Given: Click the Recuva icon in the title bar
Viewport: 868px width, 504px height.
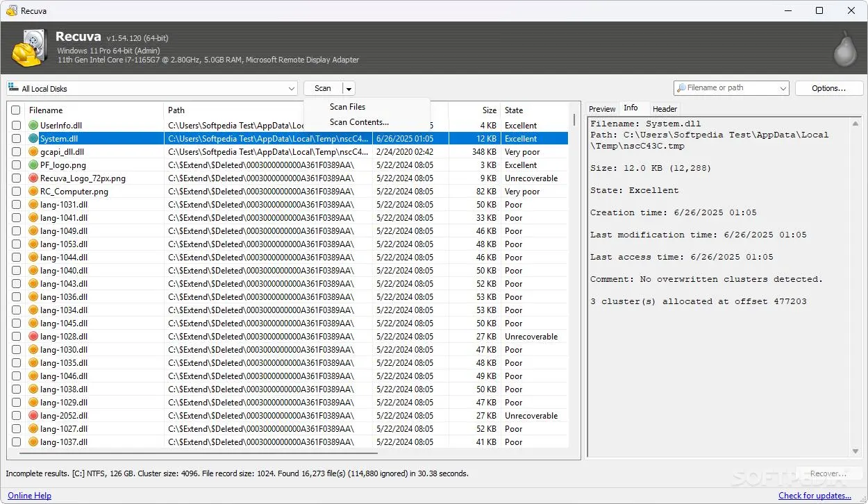Looking at the screenshot, I should (x=11, y=11).
